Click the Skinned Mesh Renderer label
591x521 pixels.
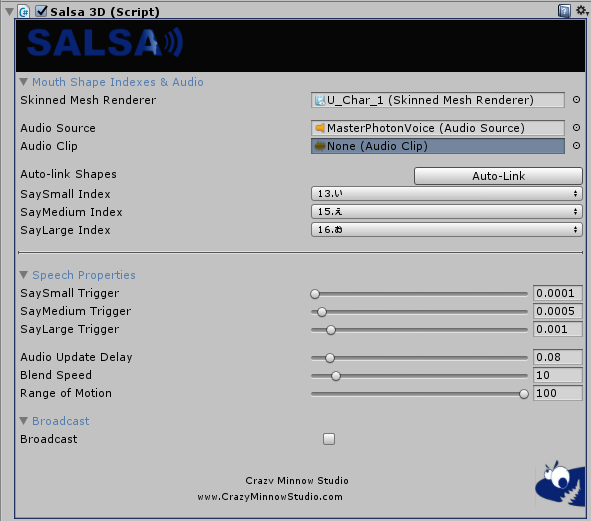coord(88,100)
